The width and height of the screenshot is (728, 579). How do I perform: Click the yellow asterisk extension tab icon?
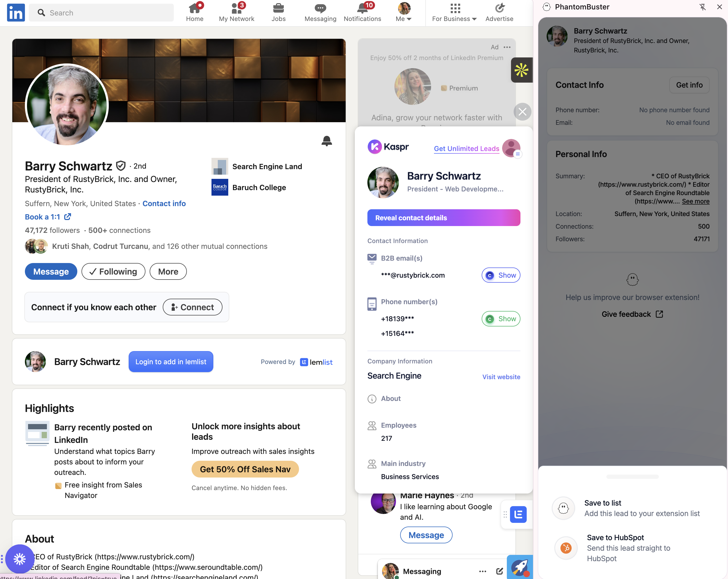coord(521,70)
